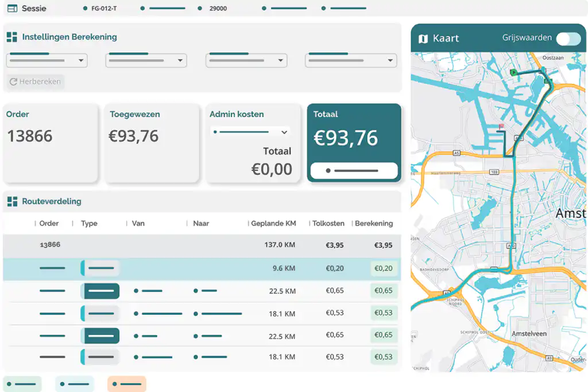Open the third settings dropdown arrow
This screenshot has width=588, height=392.
[280, 60]
